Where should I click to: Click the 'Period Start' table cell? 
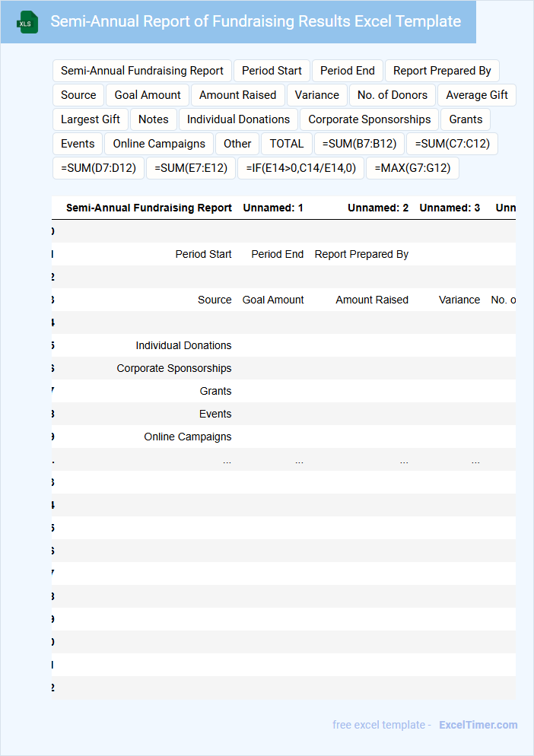204,254
